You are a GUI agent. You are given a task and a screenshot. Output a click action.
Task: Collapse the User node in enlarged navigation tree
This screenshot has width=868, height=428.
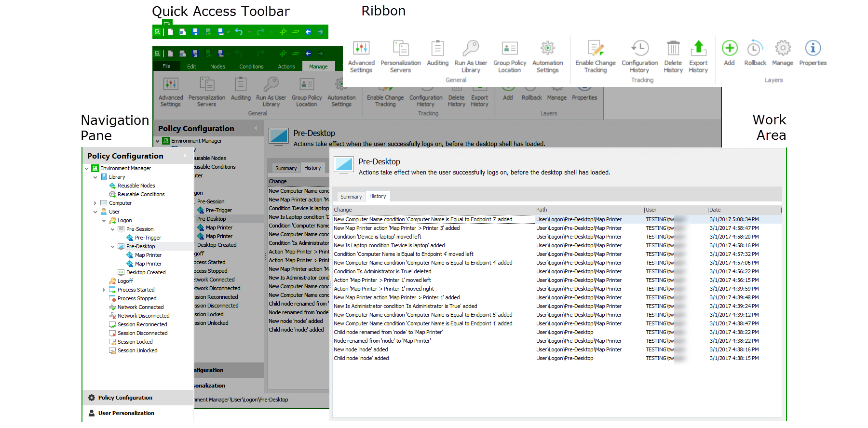tap(95, 212)
